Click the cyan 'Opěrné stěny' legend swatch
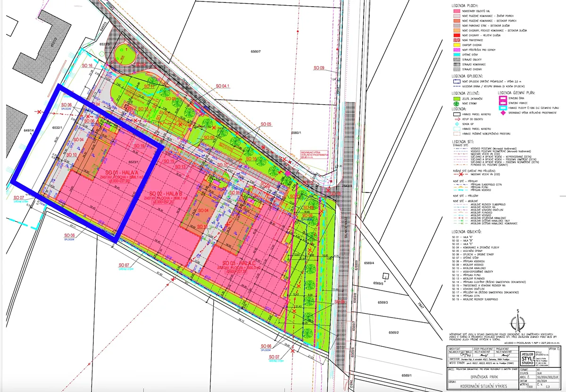 [x=457, y=55]
